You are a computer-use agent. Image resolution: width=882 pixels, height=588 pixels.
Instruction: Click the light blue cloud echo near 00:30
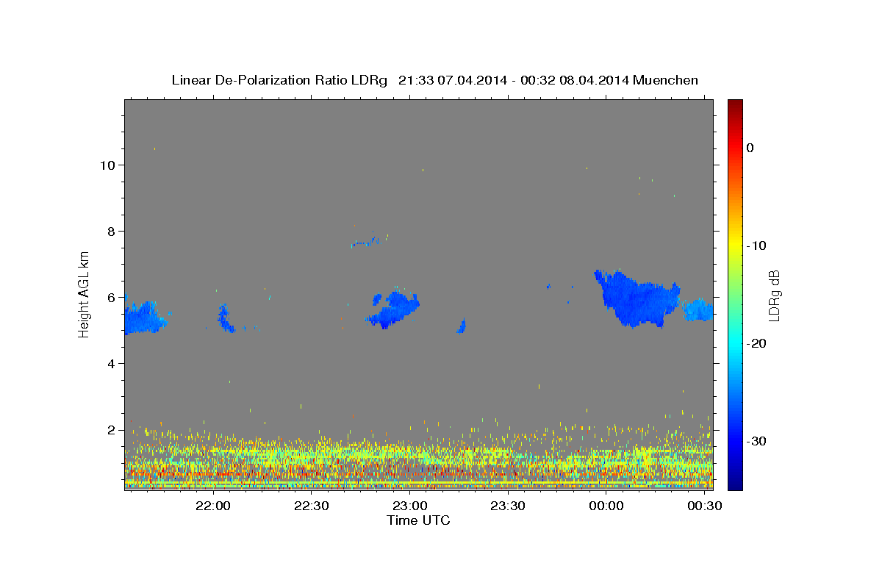tap(698, 310)
